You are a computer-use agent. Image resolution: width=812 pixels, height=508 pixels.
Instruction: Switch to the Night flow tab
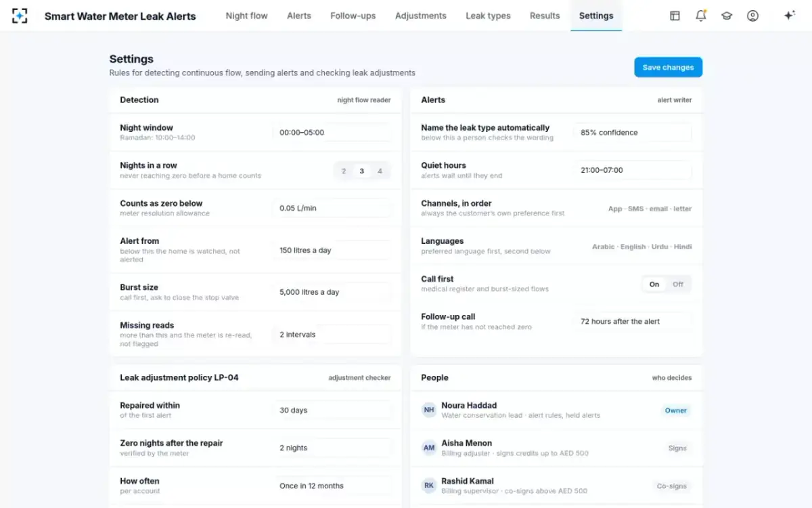247,16
